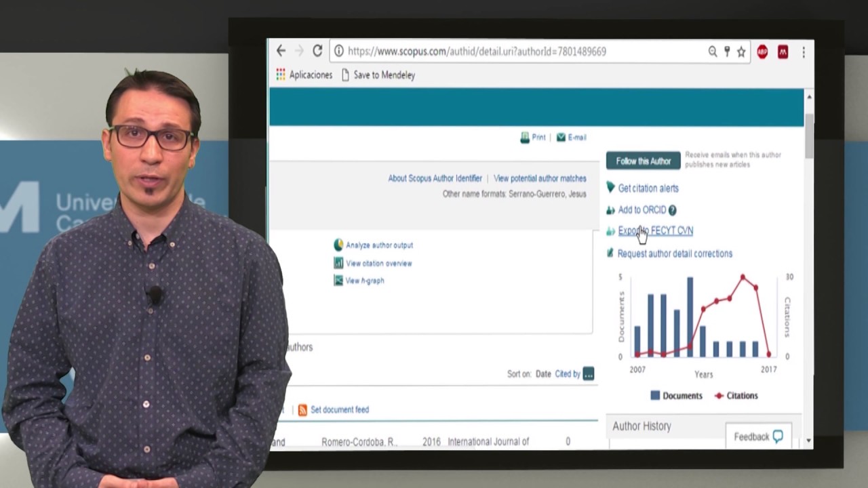Open Get citation alerts link
Viewport: 868px width, 488px height.
click(x=648, y=188)
